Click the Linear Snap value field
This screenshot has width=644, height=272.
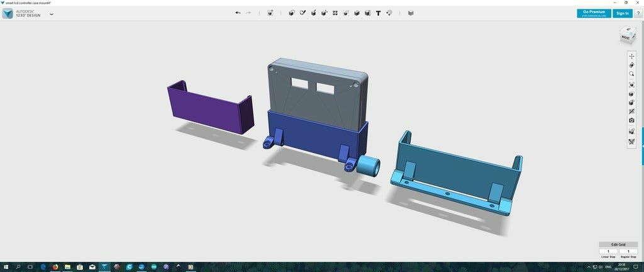pyautogui.click(x=608, y=251)
